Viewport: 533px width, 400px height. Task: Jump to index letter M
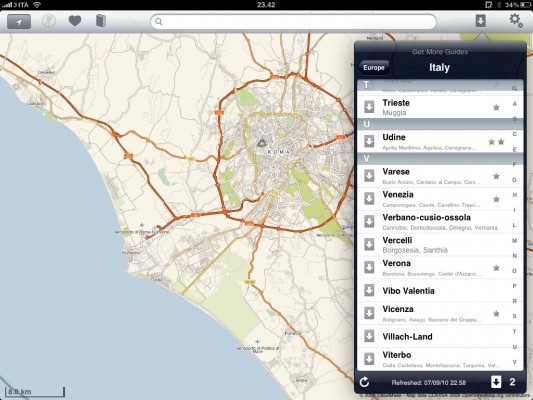(x=515, y=240)
